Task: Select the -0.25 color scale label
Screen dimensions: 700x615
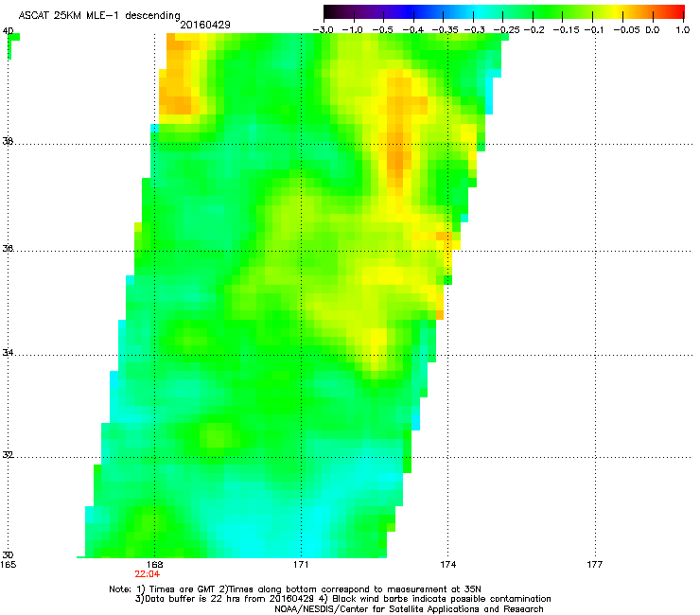Action: click(506, 30)
